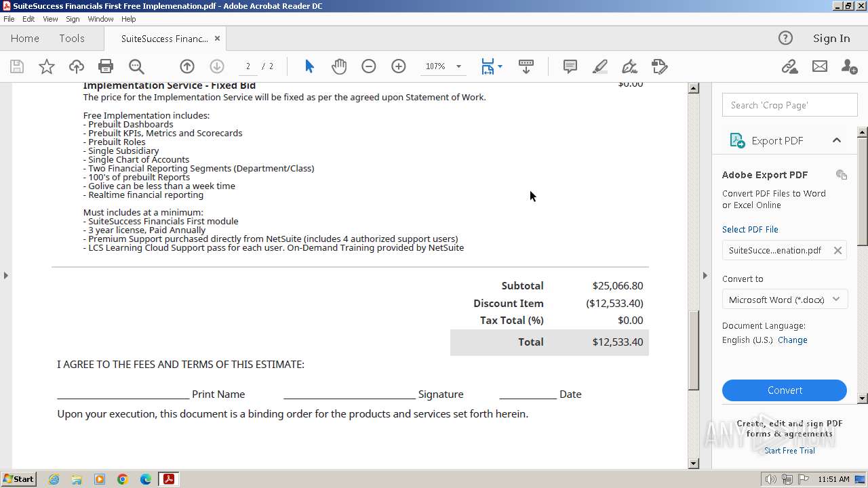868x488 pixels.
Task: Click the page number field
Action: pyautogui.click(x=248, y=66)
